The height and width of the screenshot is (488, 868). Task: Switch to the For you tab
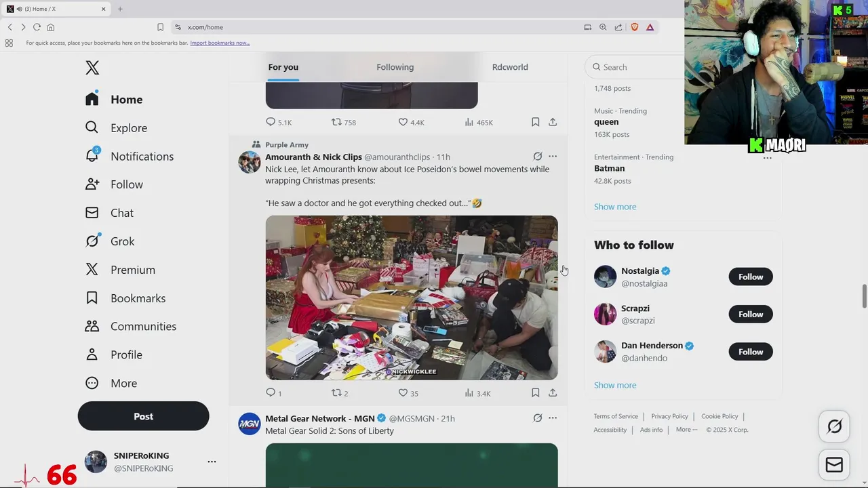tap(283, 67)
